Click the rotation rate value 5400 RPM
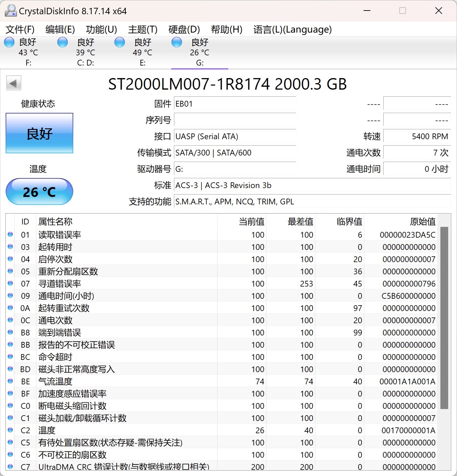Screen dimensions: 457x476 [x=417, y=136]
